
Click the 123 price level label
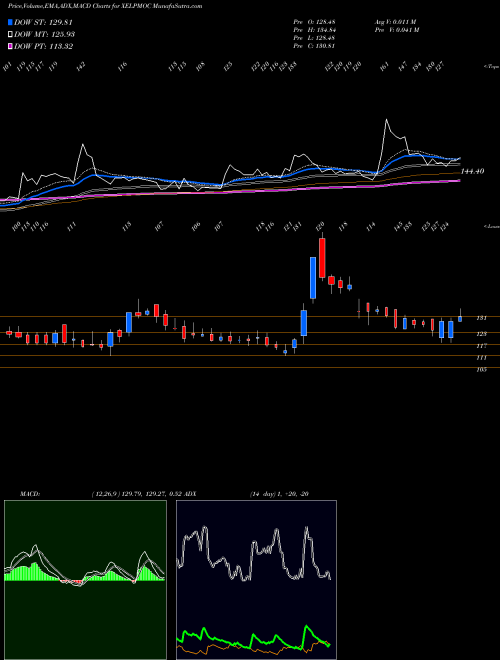[x=481, y=334]
